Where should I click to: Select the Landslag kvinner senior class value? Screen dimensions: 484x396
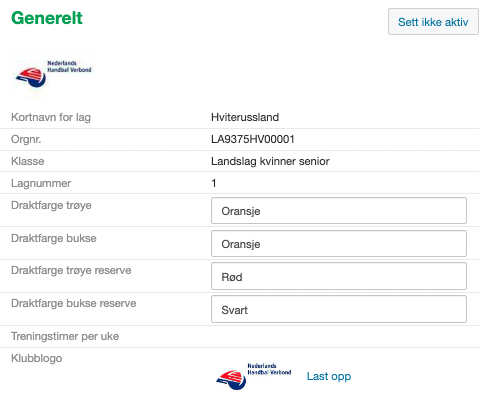click(270, 161)
